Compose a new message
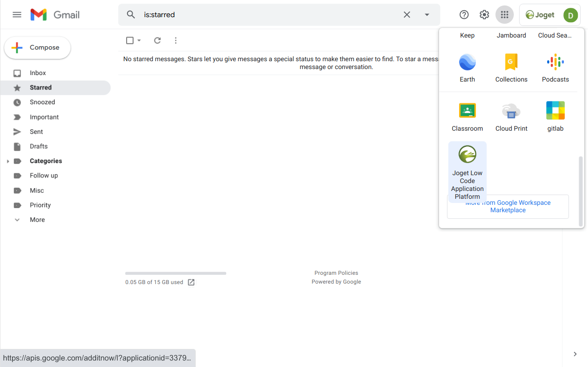Image resolution: width=588 pixels, height=367 pixels. pos(38,48)
